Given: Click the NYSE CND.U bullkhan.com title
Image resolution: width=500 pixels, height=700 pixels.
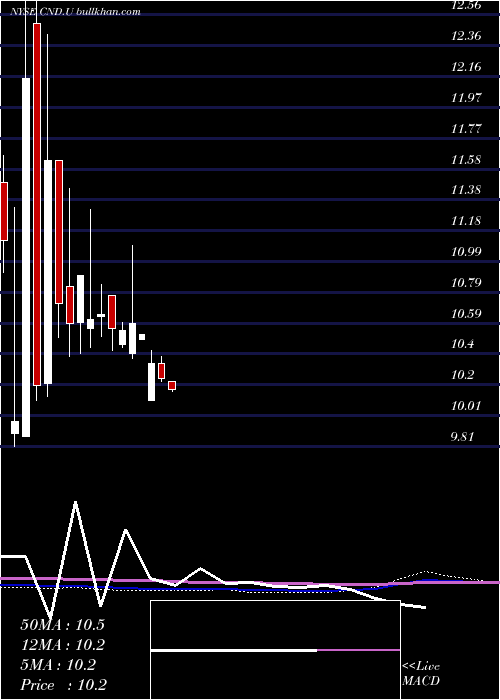Looking at the screenshot, I should point(77,12).
